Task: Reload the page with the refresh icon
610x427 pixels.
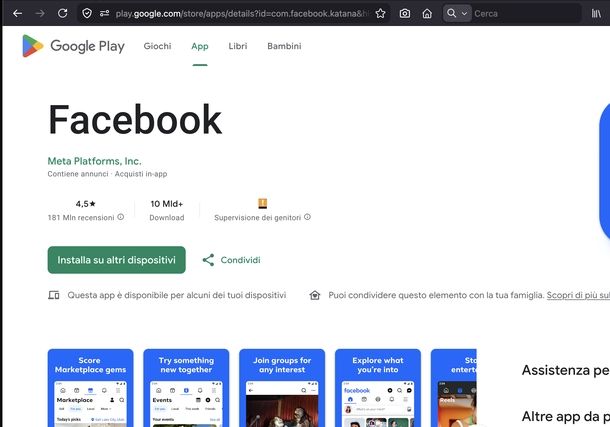Action: [62, 14]
